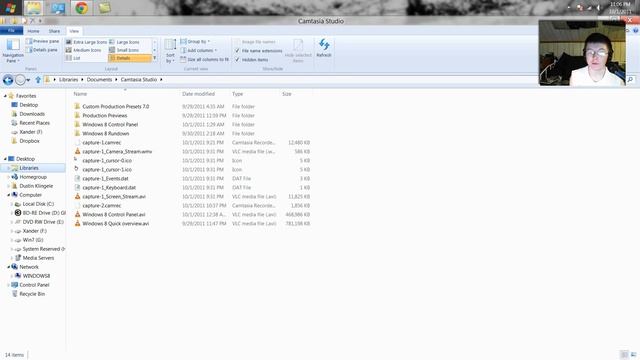The image size is (640, 360).
Task: Click the Forward navigation button
Action: [20, 80]
